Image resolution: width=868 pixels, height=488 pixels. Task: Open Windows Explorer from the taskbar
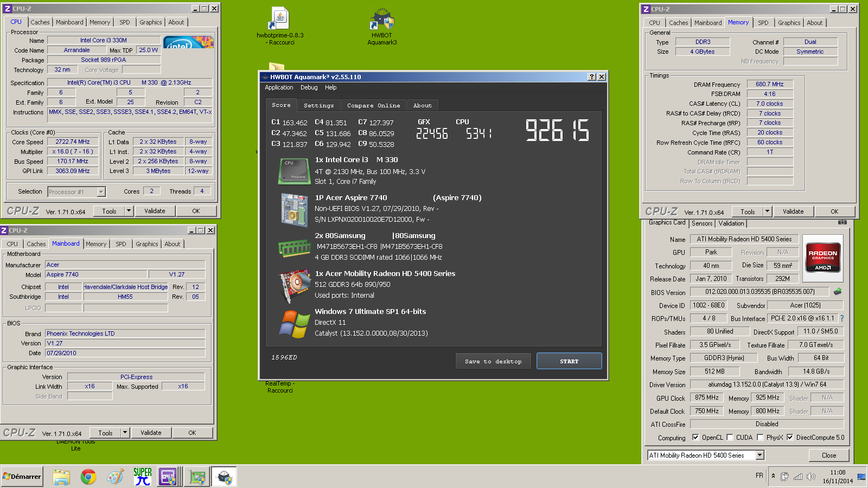pos(61,477)
